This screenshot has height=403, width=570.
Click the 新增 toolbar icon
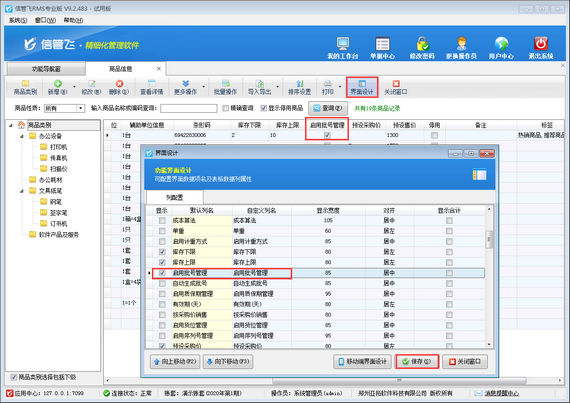(x=57, y=84)
